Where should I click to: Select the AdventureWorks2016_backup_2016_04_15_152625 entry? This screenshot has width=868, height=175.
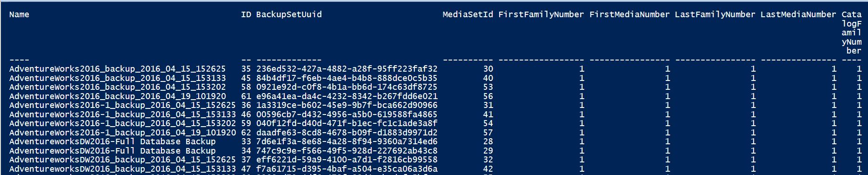[117, 69]
